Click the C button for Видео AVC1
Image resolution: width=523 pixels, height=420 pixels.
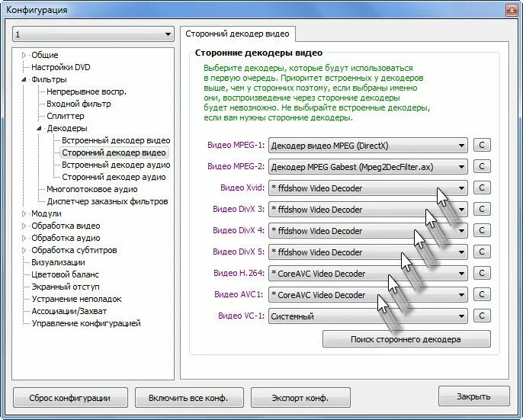482,294
